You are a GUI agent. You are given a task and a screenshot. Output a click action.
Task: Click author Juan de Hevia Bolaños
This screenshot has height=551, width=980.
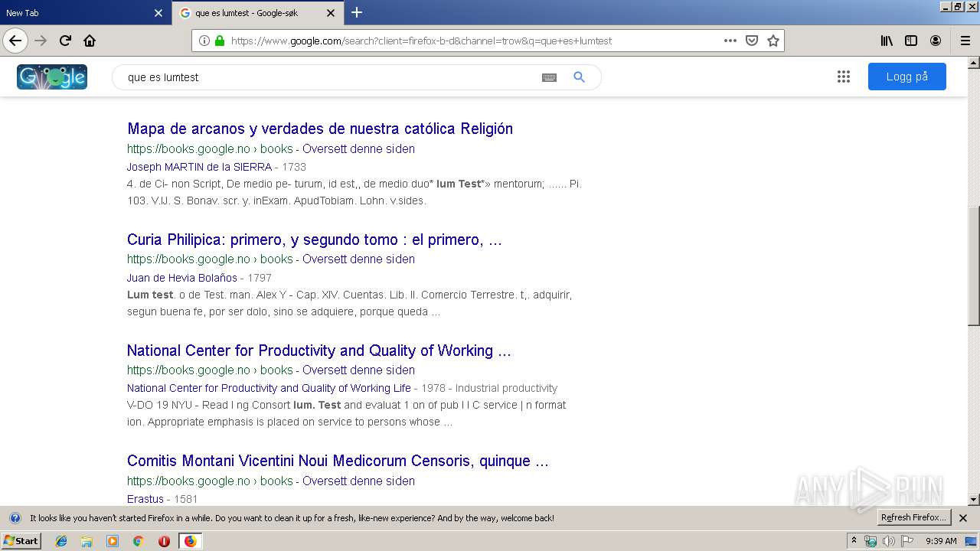click(x=182, y=278)
